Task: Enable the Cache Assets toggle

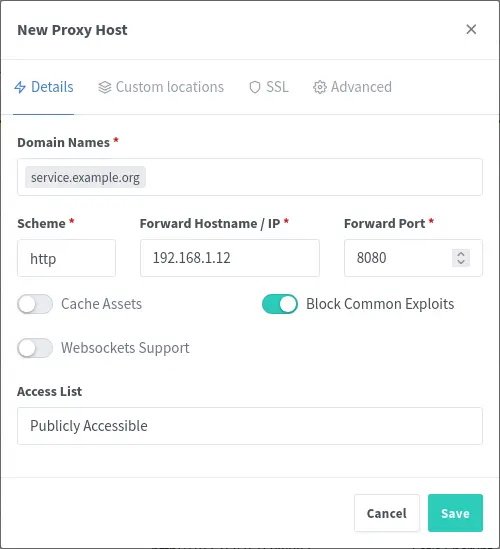Action: 35,304
